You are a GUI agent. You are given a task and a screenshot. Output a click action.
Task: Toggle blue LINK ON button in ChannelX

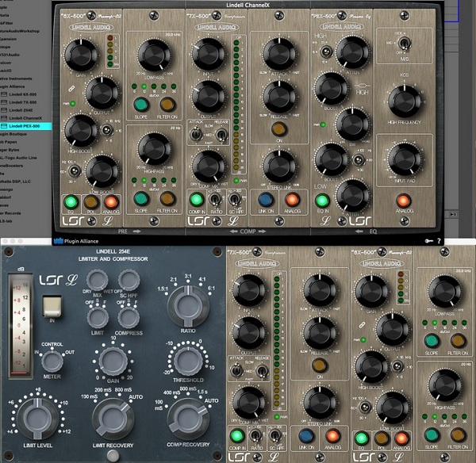[266, 199]
